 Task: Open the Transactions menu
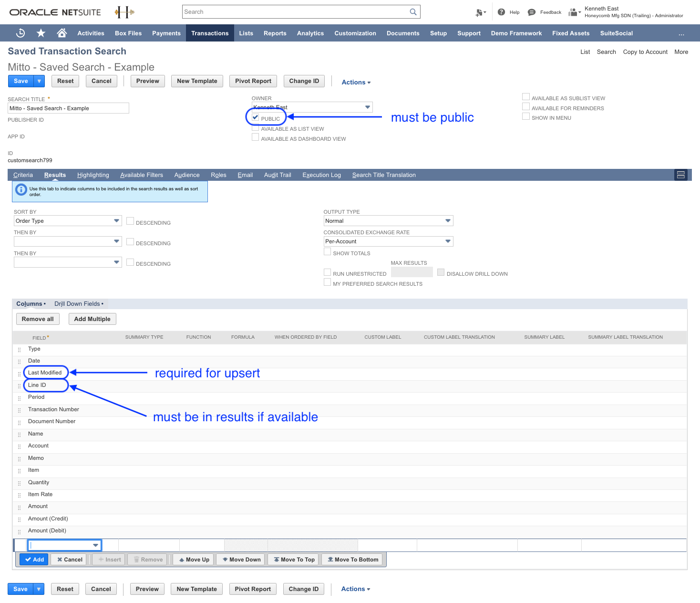210,33
